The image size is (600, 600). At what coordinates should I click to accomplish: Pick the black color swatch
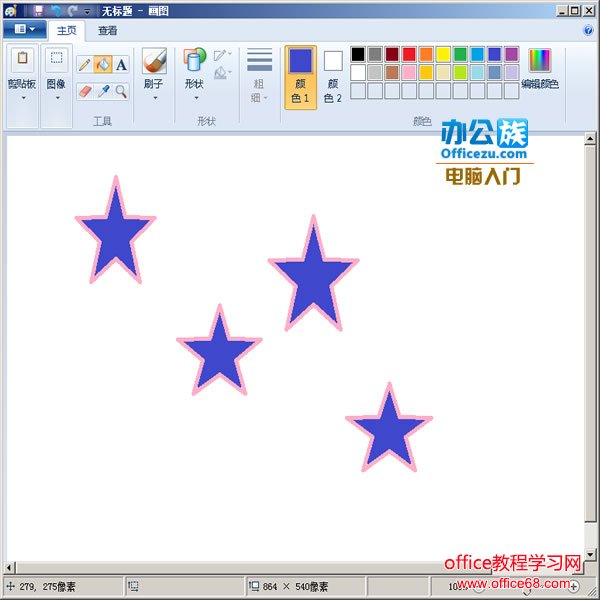coord(358,54)
